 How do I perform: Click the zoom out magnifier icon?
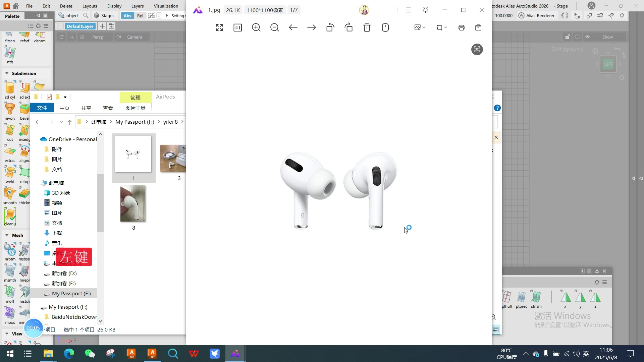tap(274, 27)
